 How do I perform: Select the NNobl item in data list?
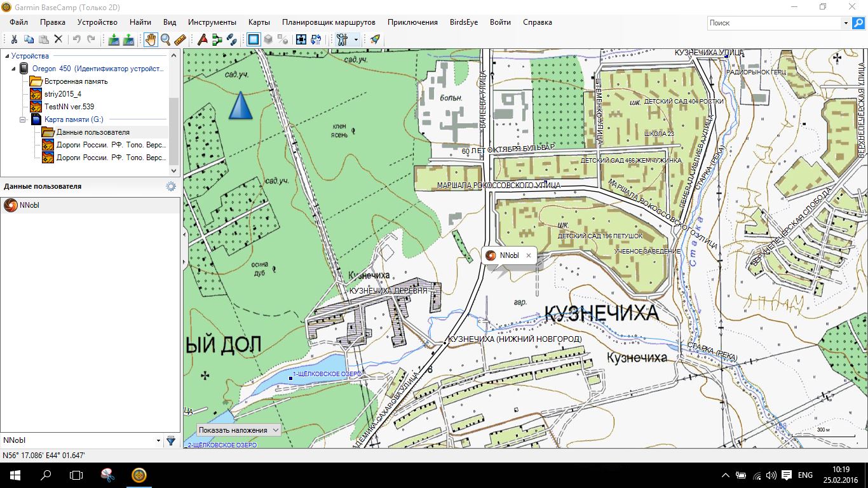(x=90, y=205)
